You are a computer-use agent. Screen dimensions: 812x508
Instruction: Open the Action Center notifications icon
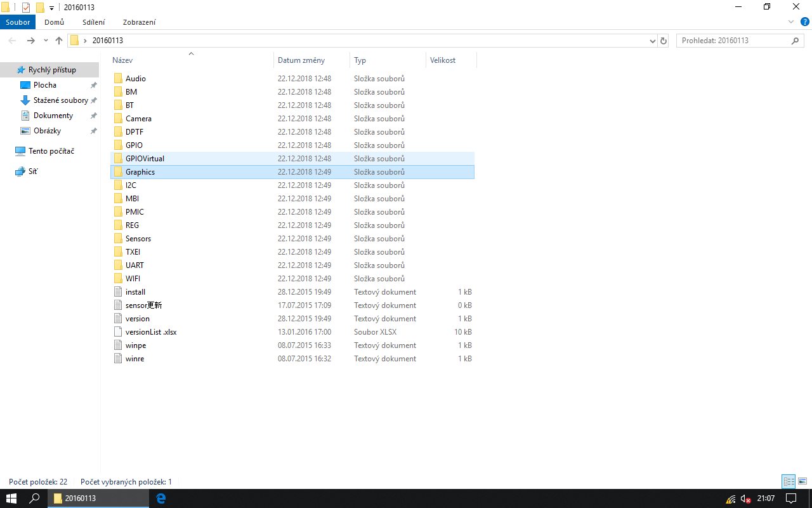(x=791, y=498)
